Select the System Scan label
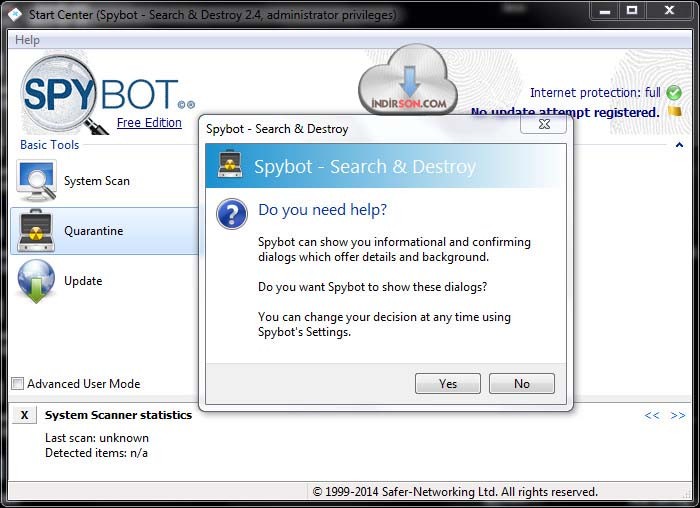 [97, 181]
